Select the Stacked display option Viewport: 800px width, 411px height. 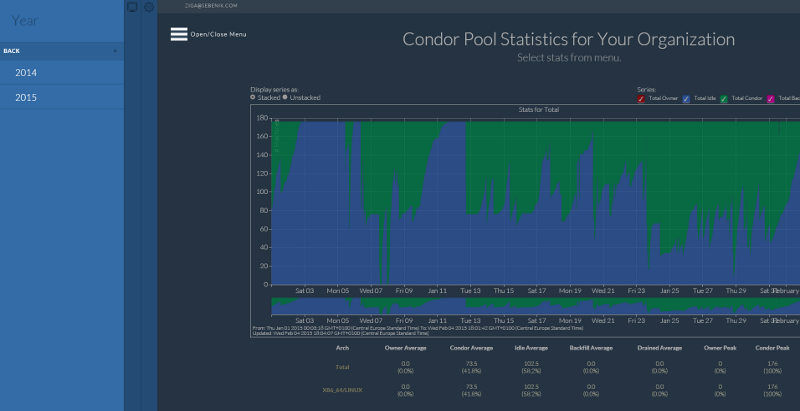point(253,98)
